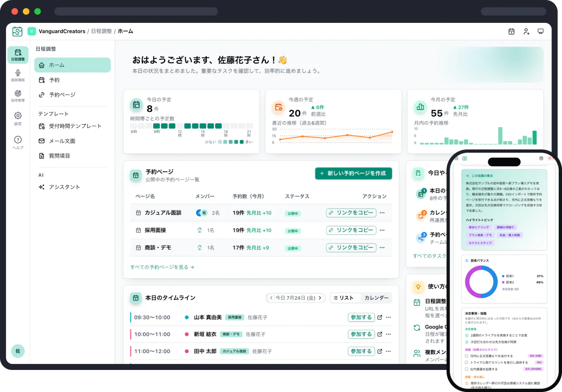This screenshot has height=392, width=562.
Task: Click hamburger menu in phone preview
Action: point(456,158)
